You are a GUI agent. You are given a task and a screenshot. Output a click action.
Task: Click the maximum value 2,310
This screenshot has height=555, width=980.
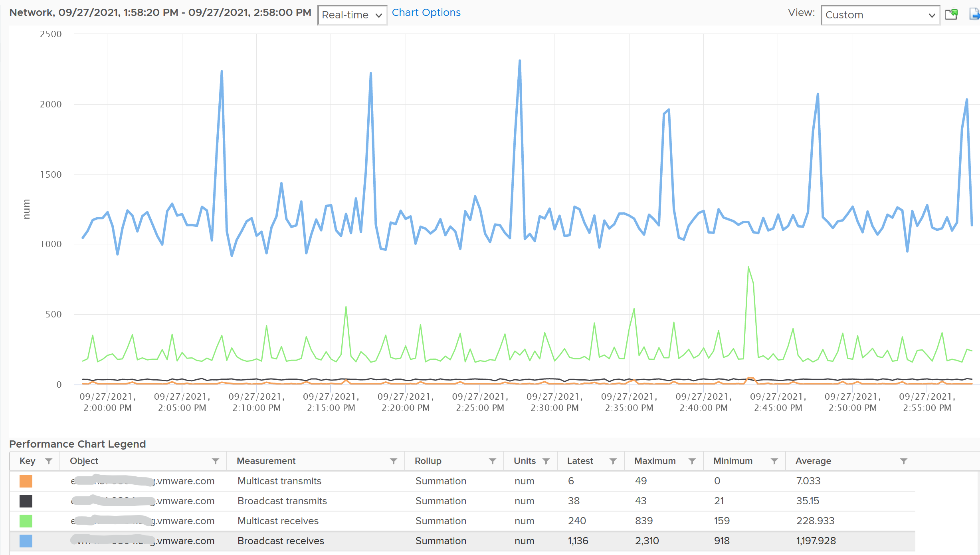coord(647,541)
